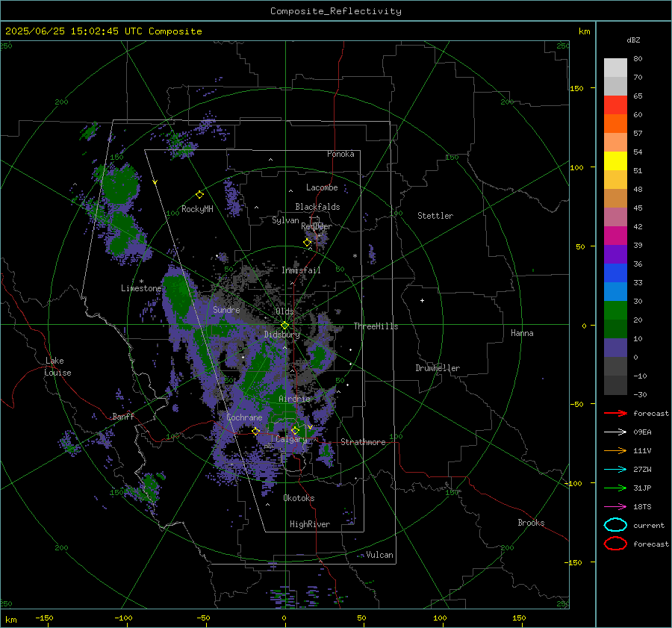Click the yellow diamond marker above the Calgary label
The width and height of the screenshot is (672, 628).
(295, 430)
